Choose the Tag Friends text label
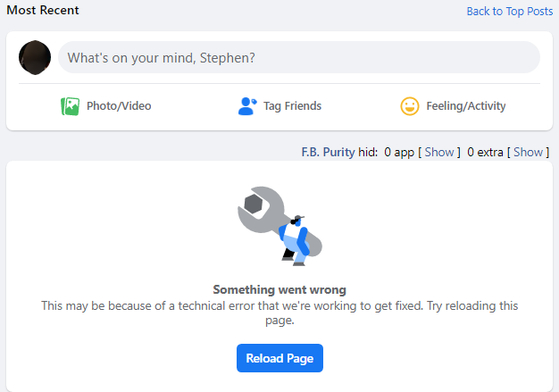 pyautogui.click(x=292, y=106)
